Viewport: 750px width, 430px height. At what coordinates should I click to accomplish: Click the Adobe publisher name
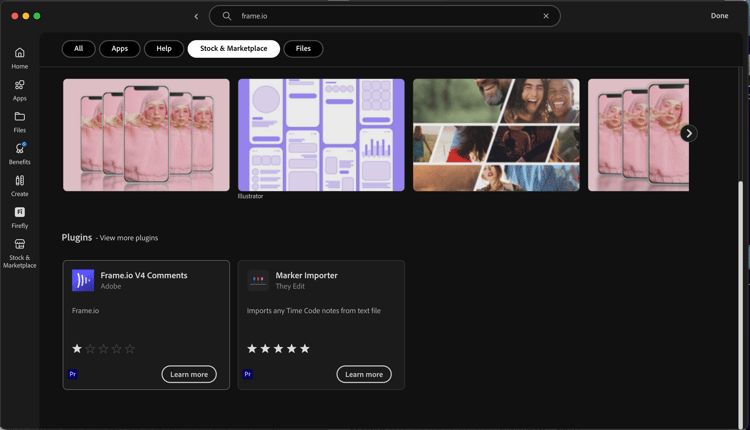pos(110,286)
